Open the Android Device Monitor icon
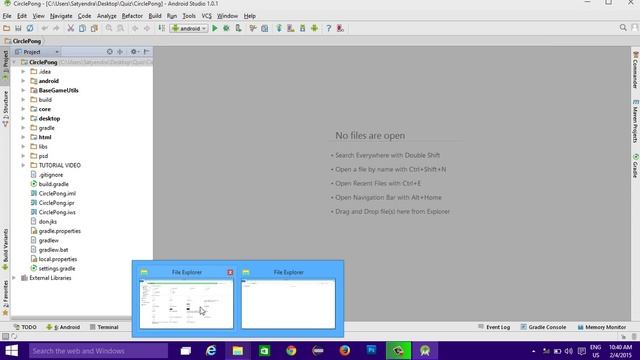Viewport: 640px width, 360px height. tap(314, 28)
